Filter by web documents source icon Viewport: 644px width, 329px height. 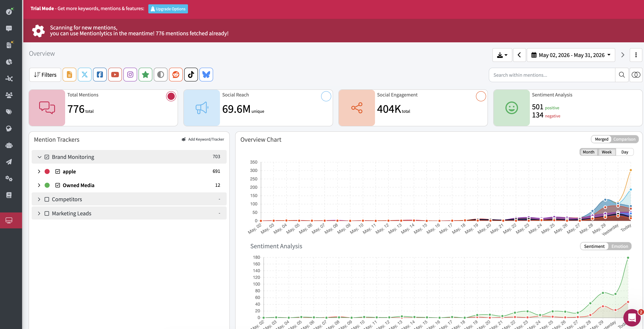(69, 75)
